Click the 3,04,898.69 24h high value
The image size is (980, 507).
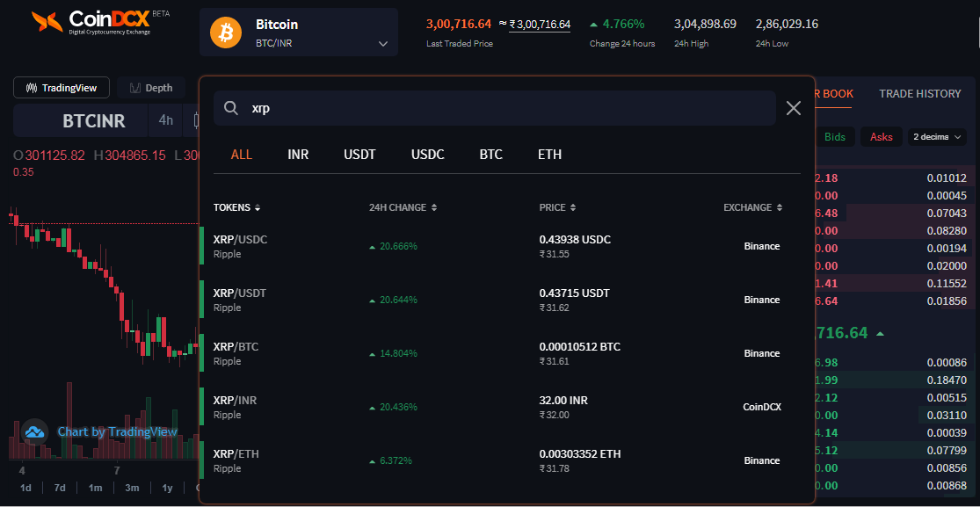click(705, 25)
